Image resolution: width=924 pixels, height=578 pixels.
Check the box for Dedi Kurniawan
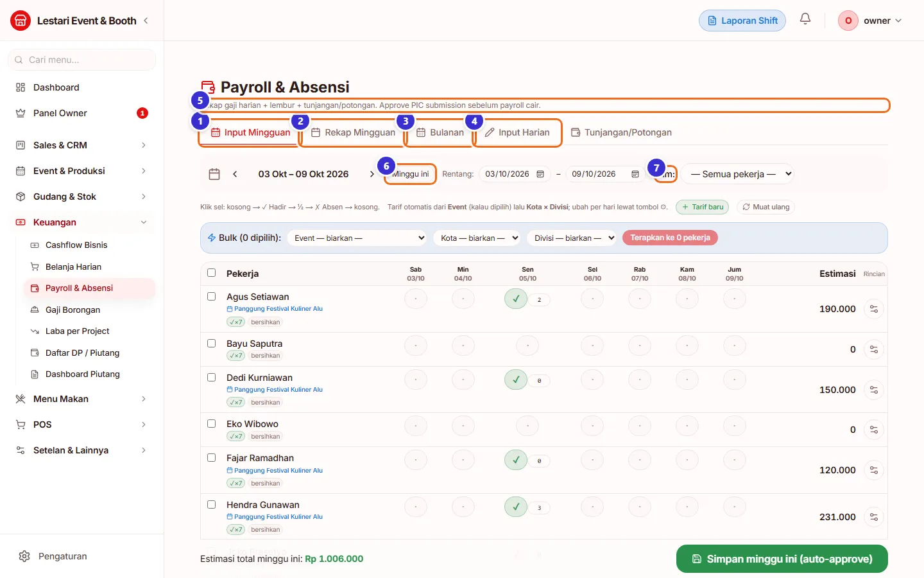click(211, 378)
